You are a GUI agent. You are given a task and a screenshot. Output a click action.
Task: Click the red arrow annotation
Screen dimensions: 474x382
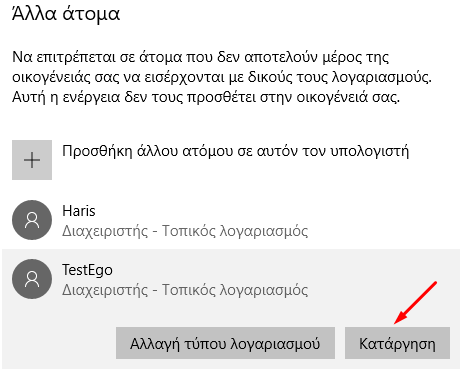[415, 303]
